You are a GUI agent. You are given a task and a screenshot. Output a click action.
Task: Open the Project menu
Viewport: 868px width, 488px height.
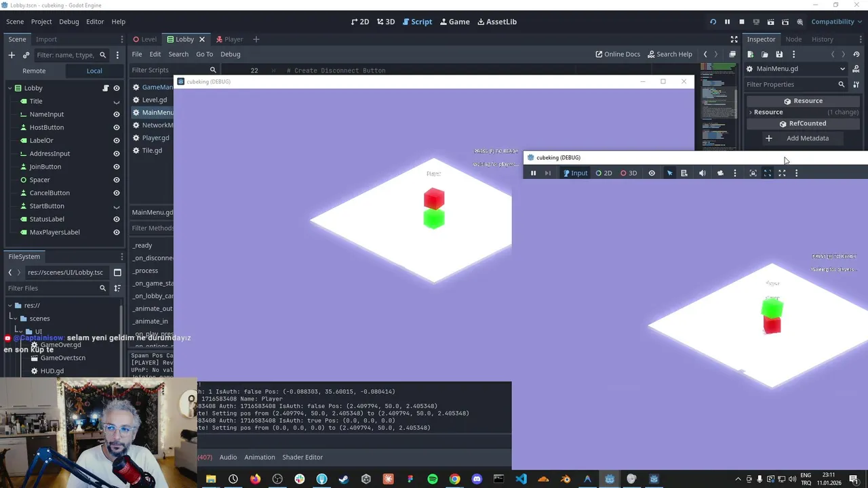[x=41, y=22]
